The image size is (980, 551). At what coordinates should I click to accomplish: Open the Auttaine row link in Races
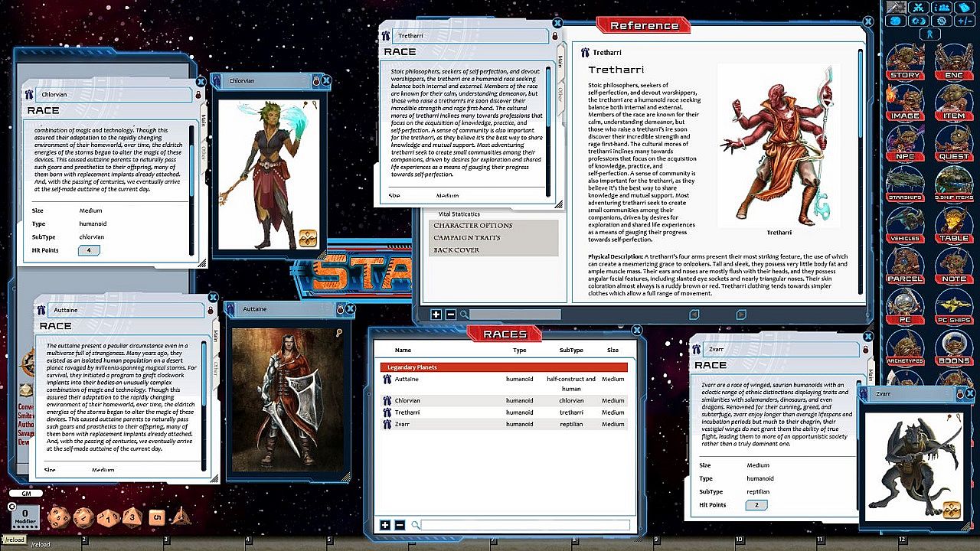tap(387, 380)
